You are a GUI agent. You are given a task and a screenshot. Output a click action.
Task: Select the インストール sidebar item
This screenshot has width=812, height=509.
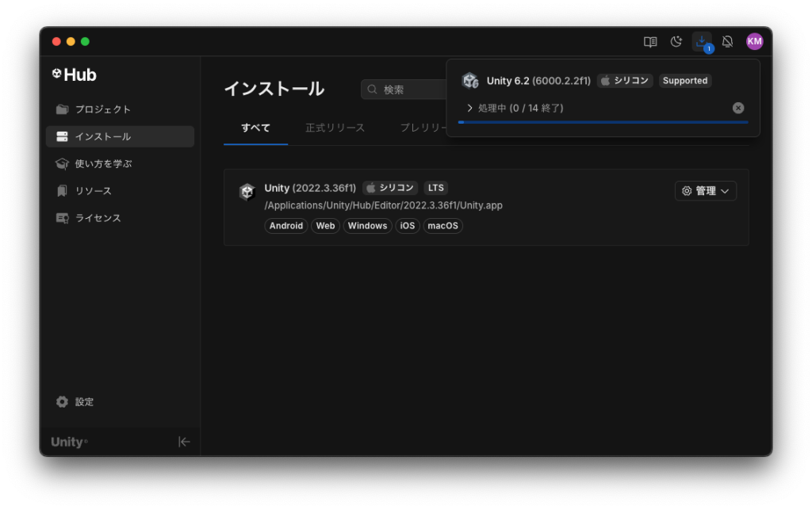point(120,136)
